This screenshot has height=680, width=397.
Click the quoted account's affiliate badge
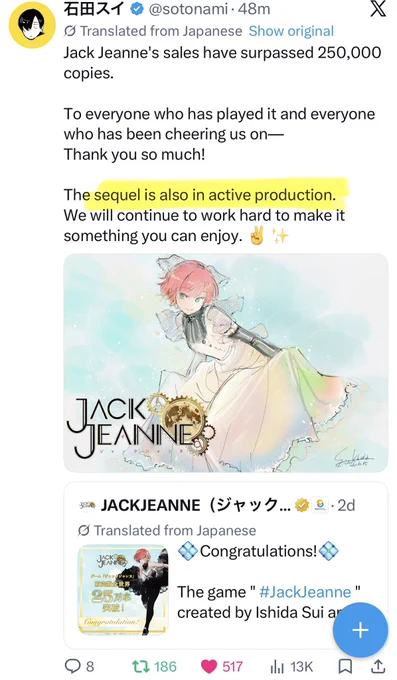click(x=321, y=505)
